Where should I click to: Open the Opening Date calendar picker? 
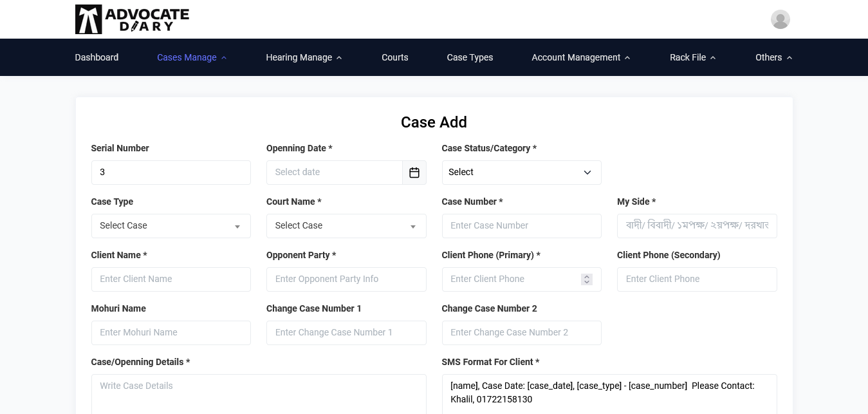pyautogui.click(x=414, y=173)
